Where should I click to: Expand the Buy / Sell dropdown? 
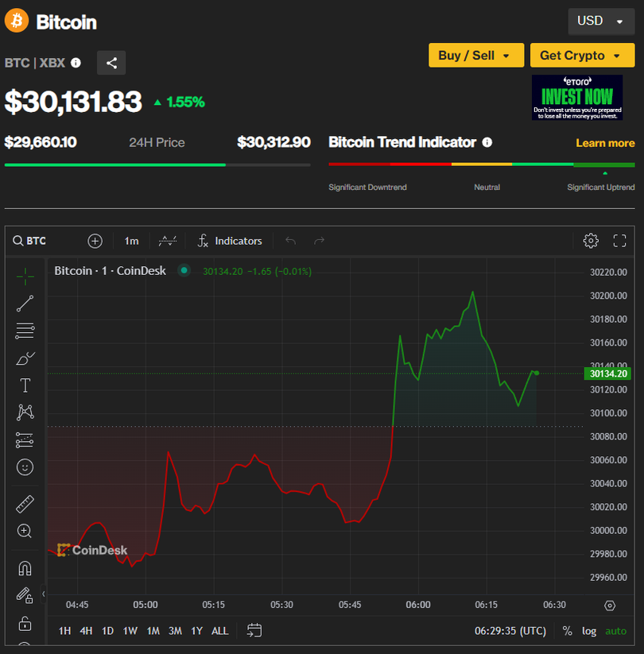tap(475, 55)
